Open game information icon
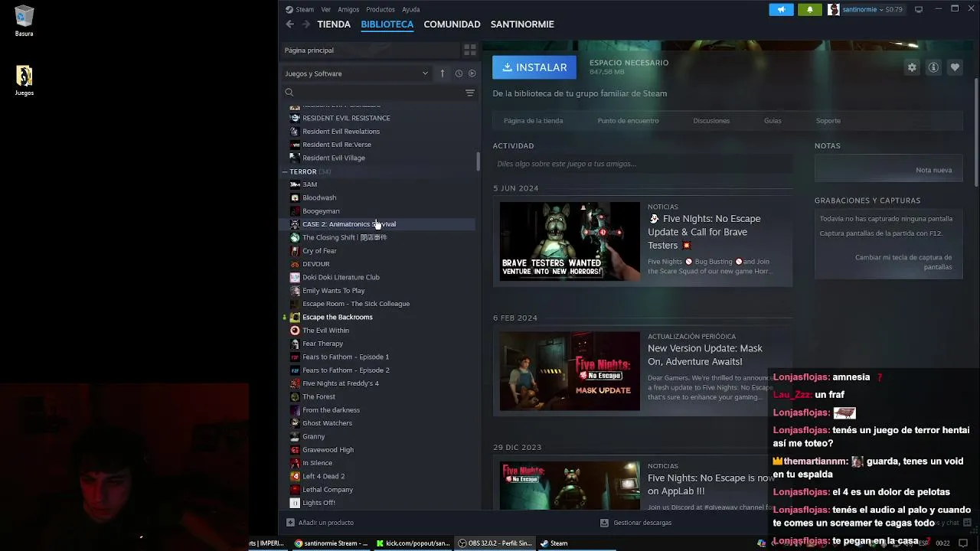Image resolution: width=980 pixels, height=551 pixels. click(933, 67)
